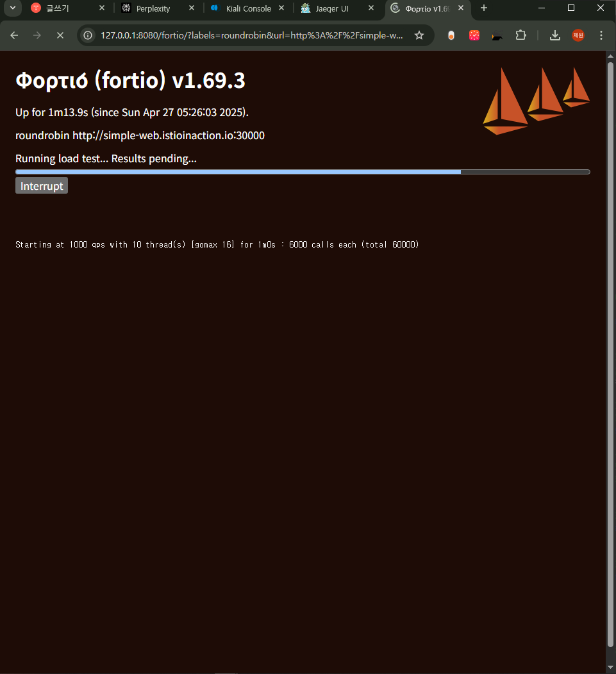Open a new browser tab
The width and height of the screenshot is (616, 674).
coord(484,8)
